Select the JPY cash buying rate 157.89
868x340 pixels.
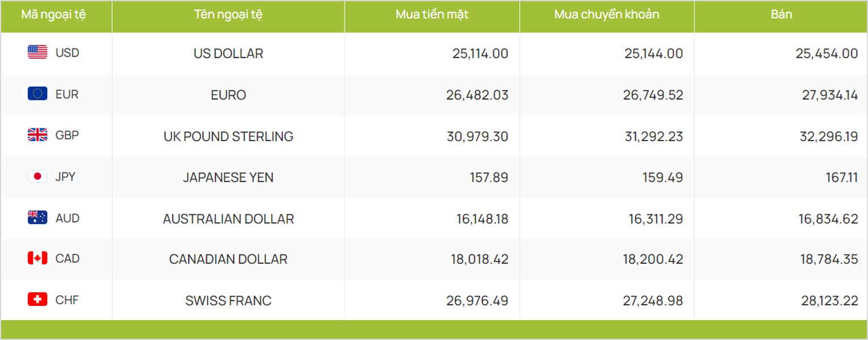489,177
